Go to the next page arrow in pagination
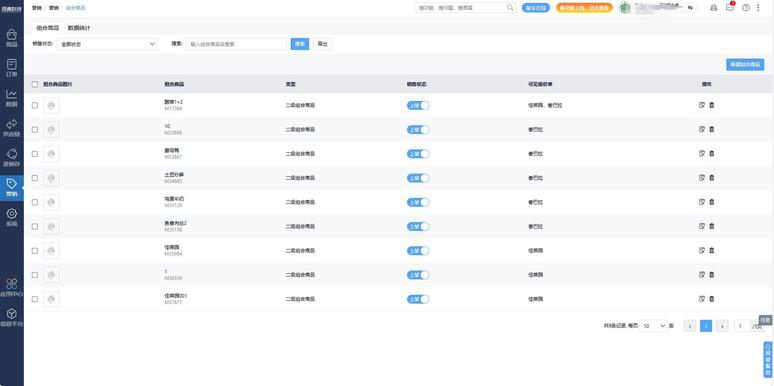 pyautogui.click(x=722, y=326)
